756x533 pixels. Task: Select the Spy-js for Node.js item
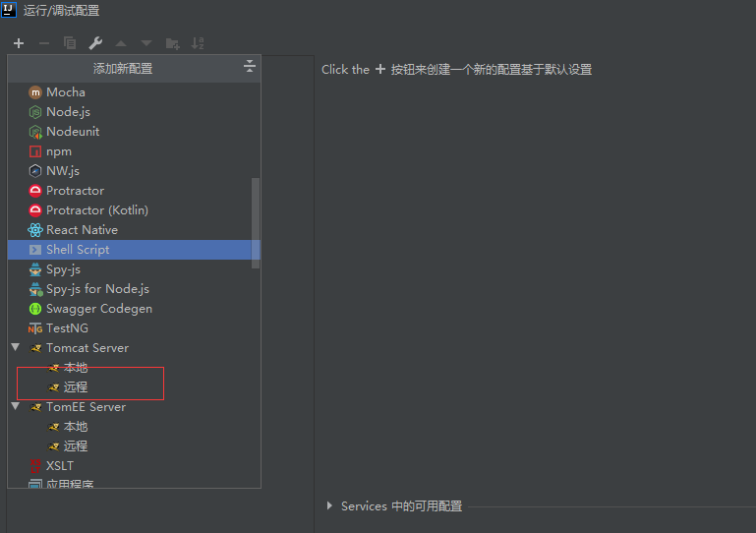97,289
